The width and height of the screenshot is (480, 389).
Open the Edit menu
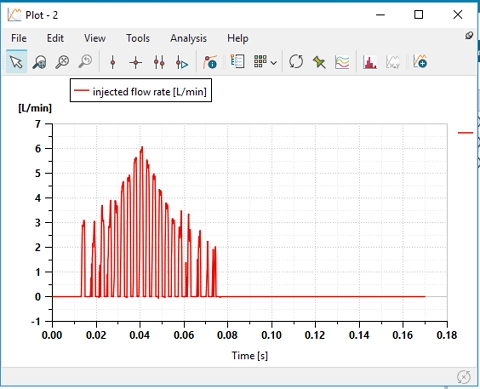point(55,38)
